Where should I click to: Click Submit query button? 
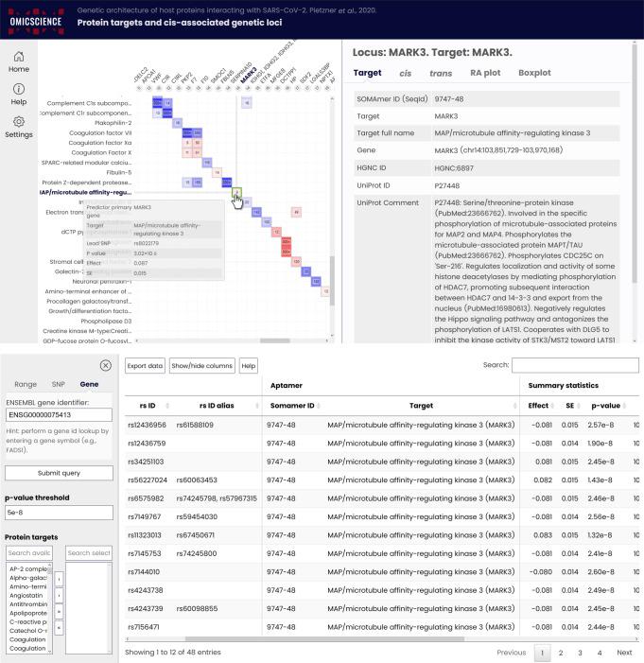click(x=59, y=473)
